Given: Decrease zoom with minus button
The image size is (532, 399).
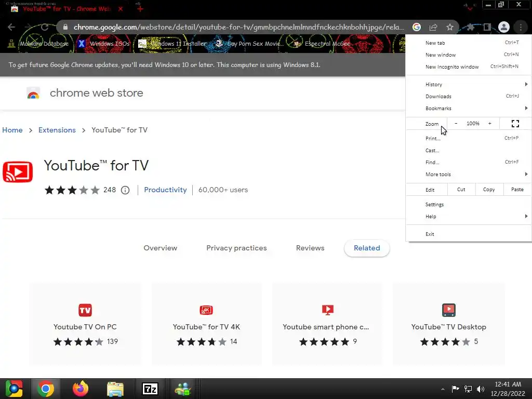Looking at the screenshot, I should [x=456, y=124].
